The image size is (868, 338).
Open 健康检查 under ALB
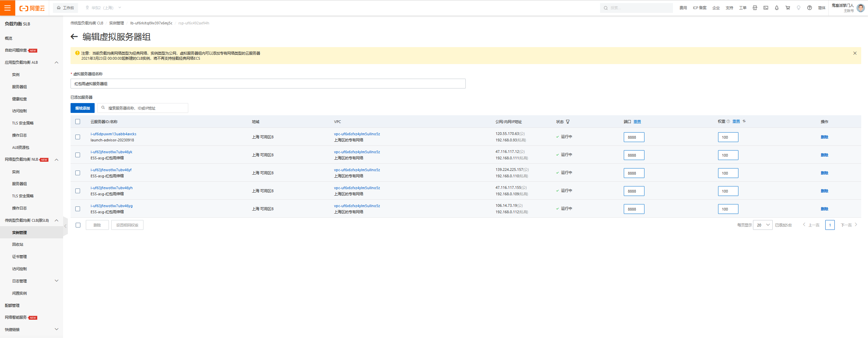19,99
